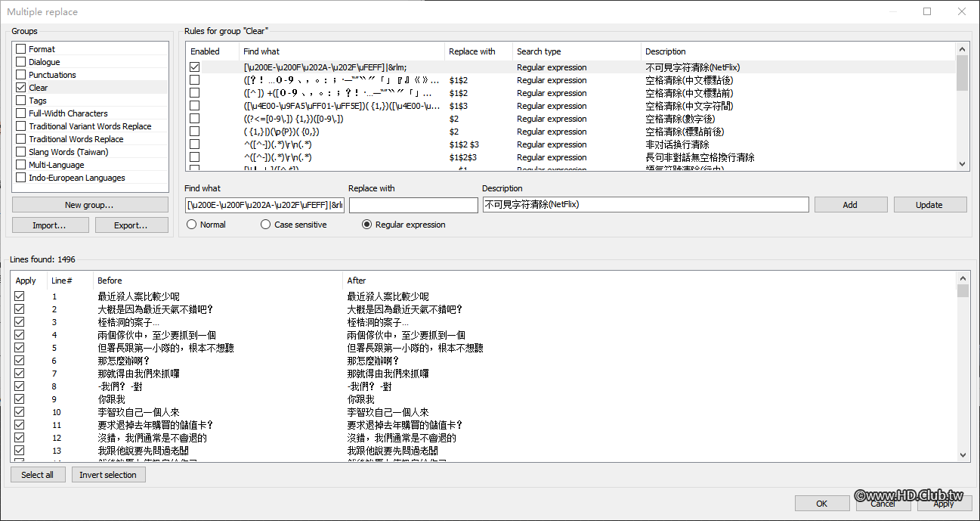This screenshot has width=980, height=521.
Task: Select the Tags group name
Action: [38, 101]
